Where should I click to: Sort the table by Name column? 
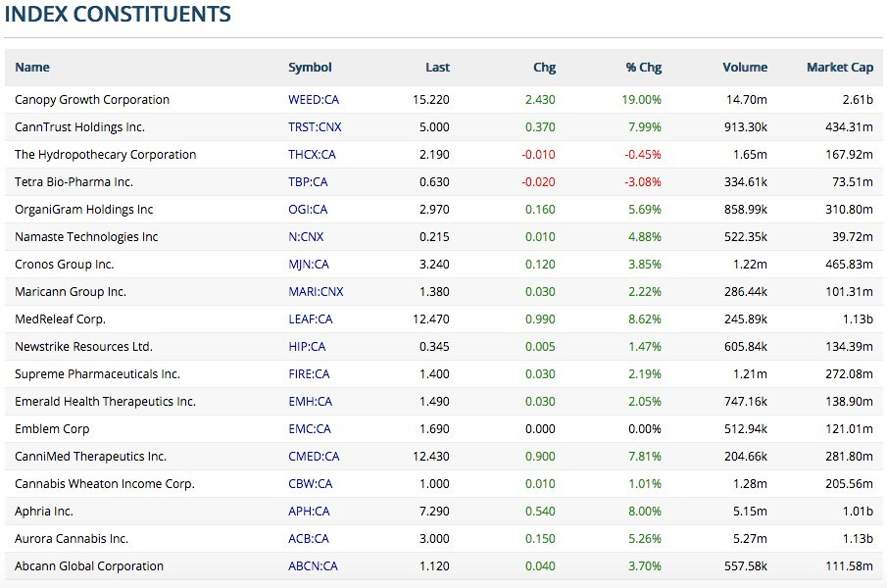(x=31, y=68)
